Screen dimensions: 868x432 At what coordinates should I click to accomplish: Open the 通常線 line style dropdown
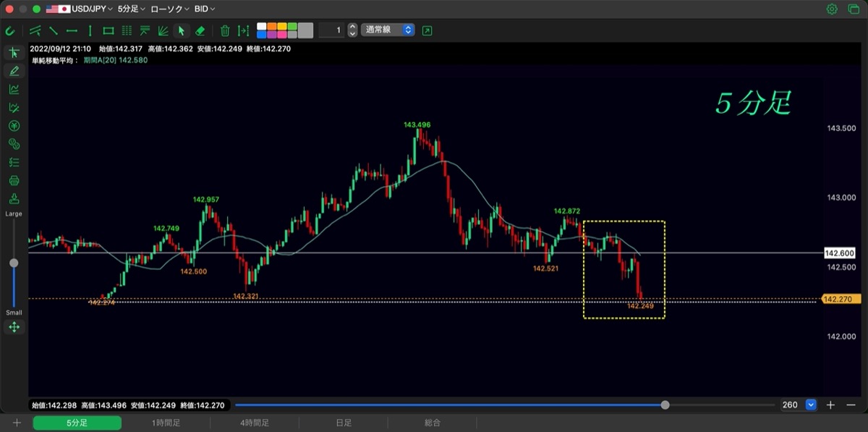coord(388,30)
